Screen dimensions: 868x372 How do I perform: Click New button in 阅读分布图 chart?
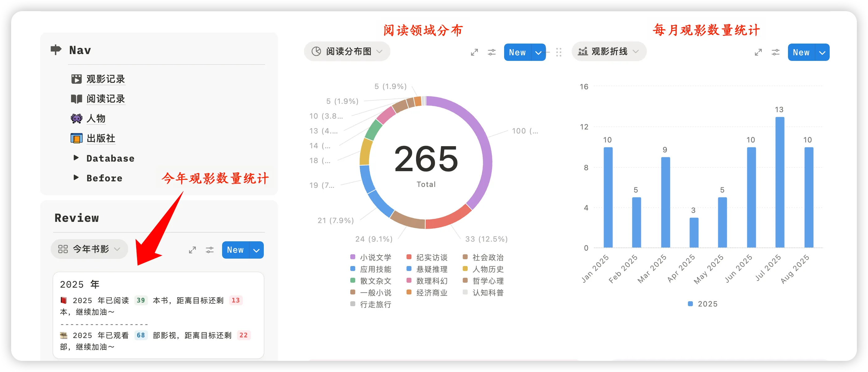(517, 52)
